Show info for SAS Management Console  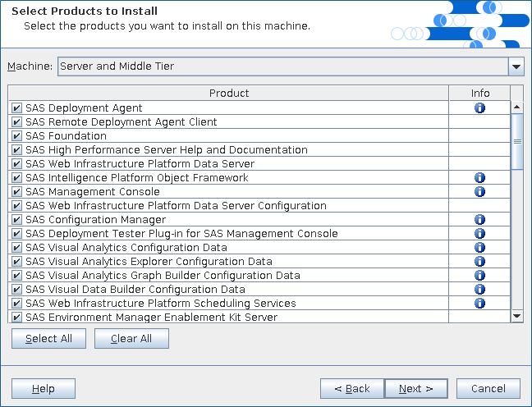point(479,191)
